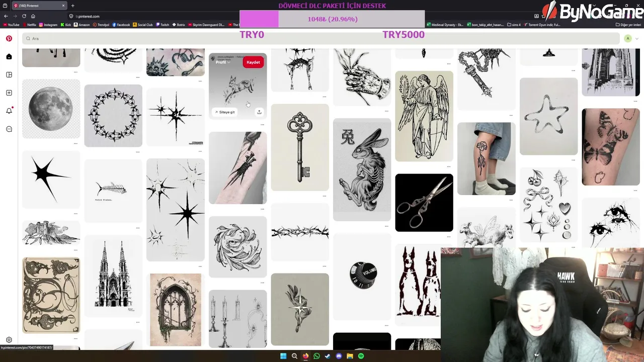Image resolution: width=644 pixels, height=362 pixels.
Task: Open the notifications bell icon
Action: [9, 111]
